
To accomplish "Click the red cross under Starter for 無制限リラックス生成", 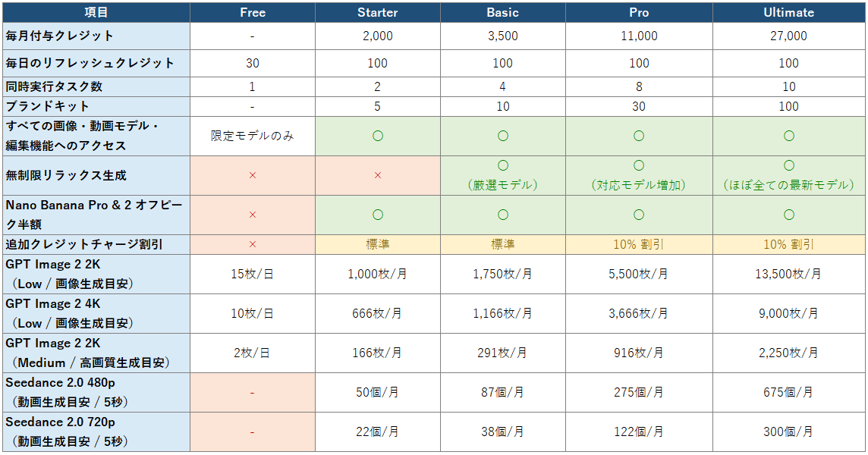I will 378,175.
